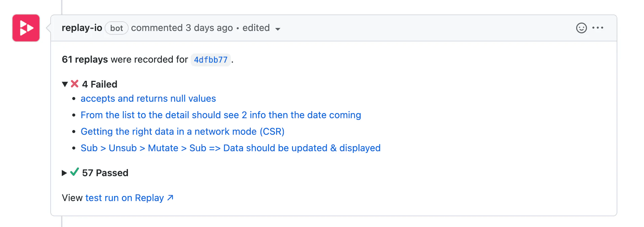Click the arrow icon beside test run link
This screenshot has width=644, height=227.
[170, 198]
